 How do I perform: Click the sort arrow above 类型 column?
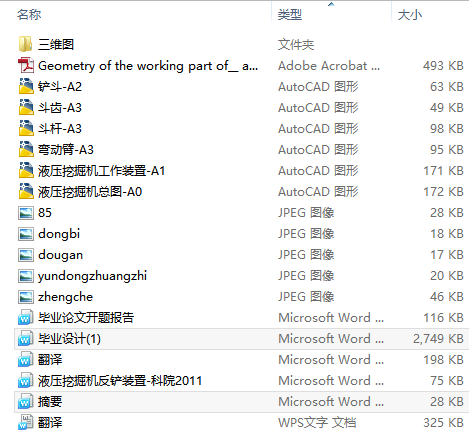coord(331,4)
